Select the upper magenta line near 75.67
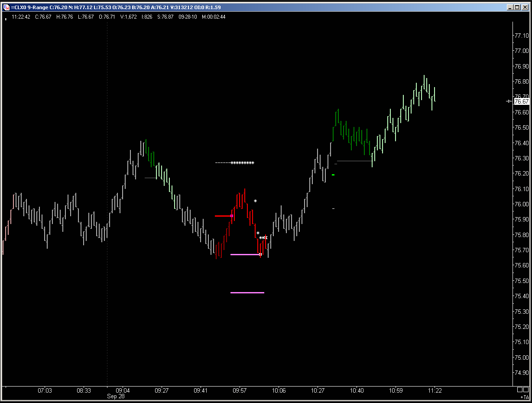532x403 pixels. point(246,254)
